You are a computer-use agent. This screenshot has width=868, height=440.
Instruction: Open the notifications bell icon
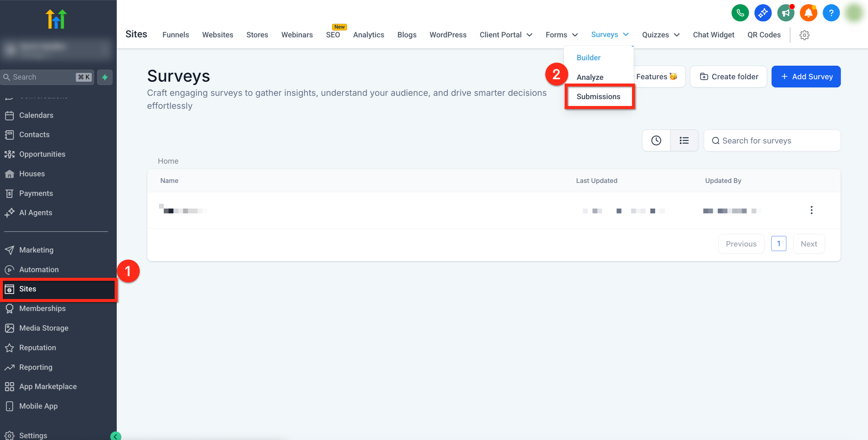point(808,13)
